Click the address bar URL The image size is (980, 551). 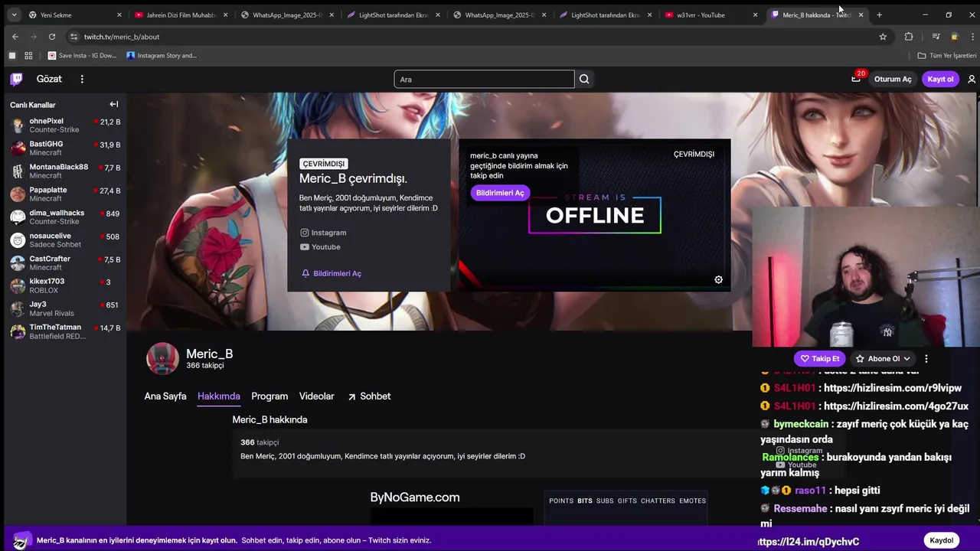point(122,37)
